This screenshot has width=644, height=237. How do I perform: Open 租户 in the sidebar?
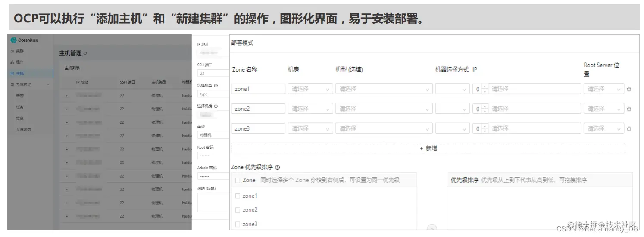pos(20,62)
